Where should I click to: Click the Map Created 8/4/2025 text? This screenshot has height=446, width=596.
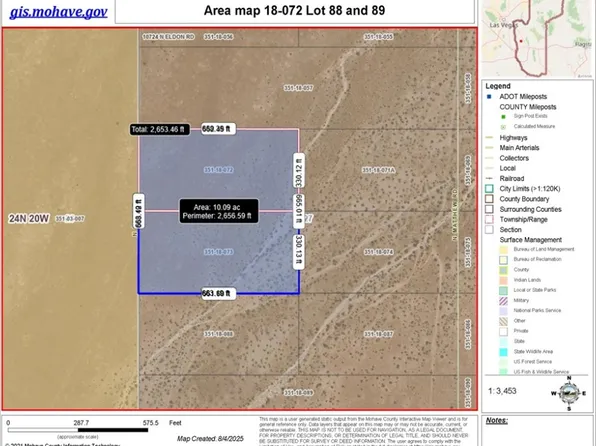210,438
